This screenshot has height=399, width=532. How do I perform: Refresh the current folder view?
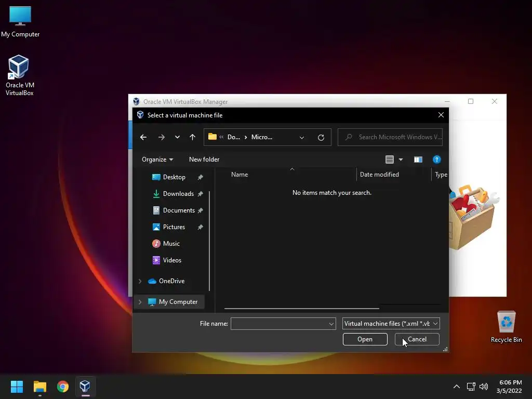[321, 137]
